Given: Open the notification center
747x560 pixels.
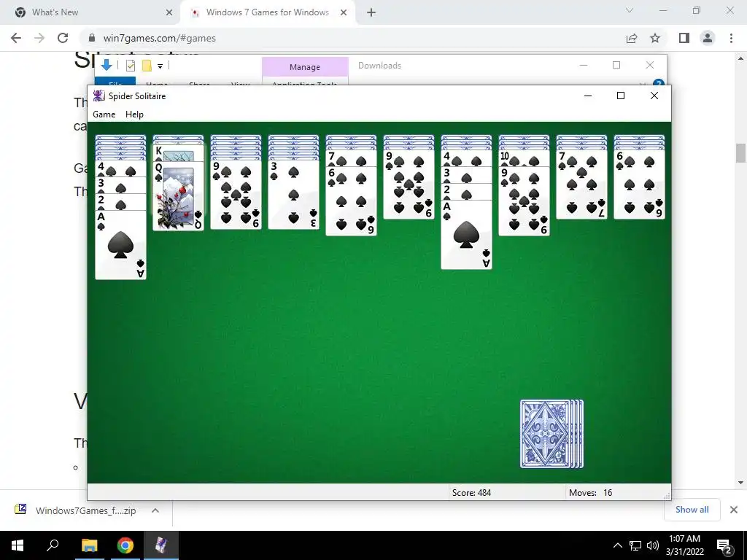Looking at the screenshot, I should pos(724,546).
